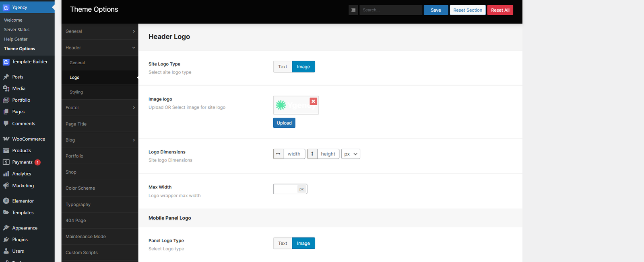Open the px unit dropdown for dimensions

351,154
